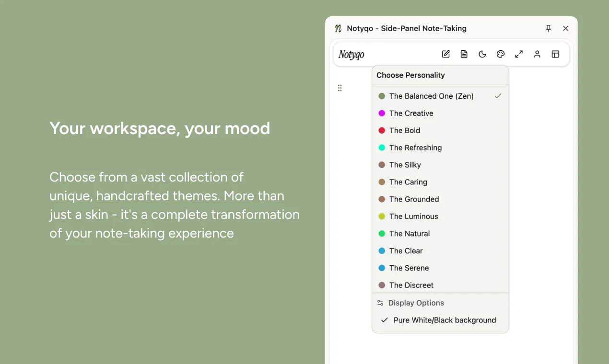
Task: Choose The Serene theme
Action: pyautogui.click(x=440, y=268)
